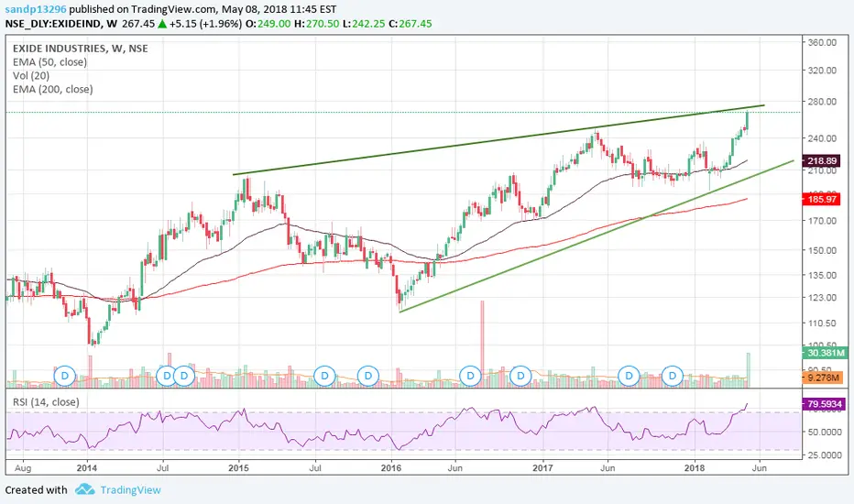
Task: Select the RSI (14, close) indicator label
Action: point(47,402)
